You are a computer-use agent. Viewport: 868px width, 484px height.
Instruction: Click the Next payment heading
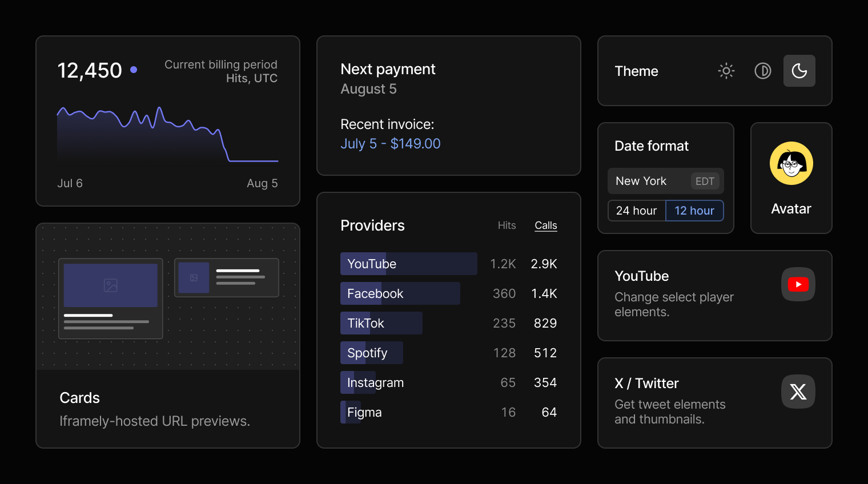[x=388, y=69]
